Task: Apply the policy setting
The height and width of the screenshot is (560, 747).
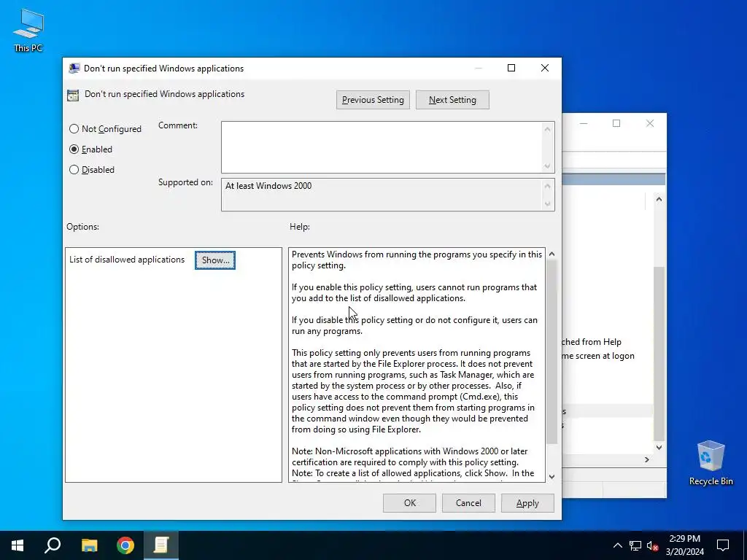Action: click(x=527, y=503)
